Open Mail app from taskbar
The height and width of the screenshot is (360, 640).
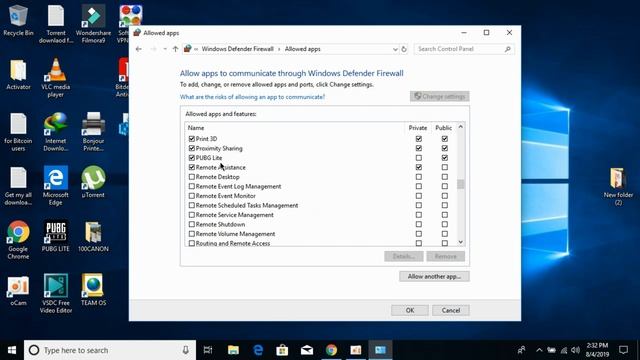(307, 350)
